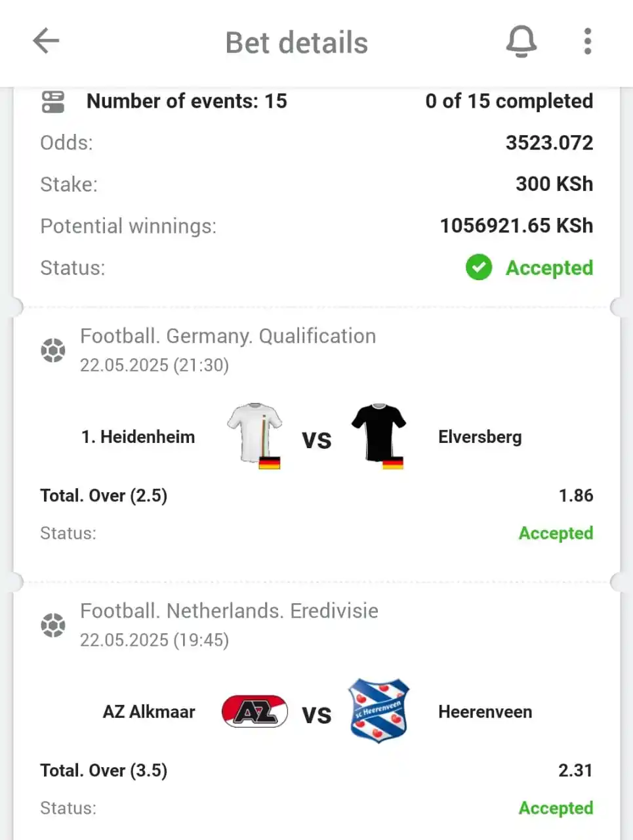Tap the 1. Heidenheim team name
Image resolution: width=633 pixels, height=840 pixels.
point(138,437)
